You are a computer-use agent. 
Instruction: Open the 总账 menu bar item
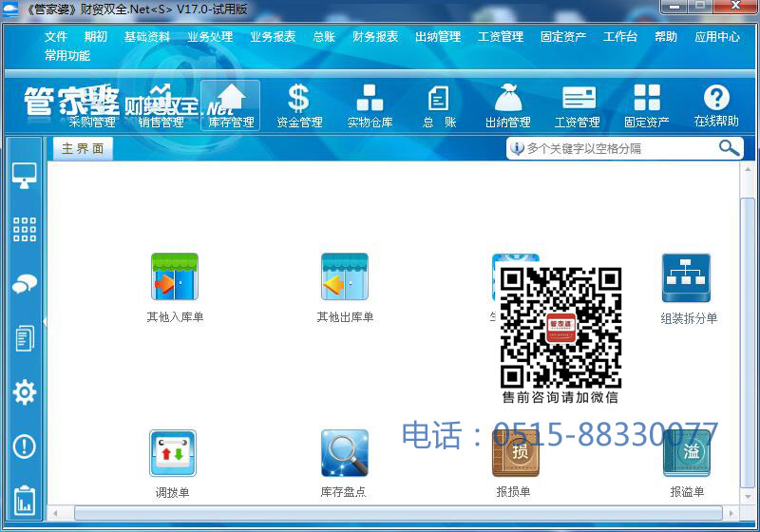click(x=324, y=37)
